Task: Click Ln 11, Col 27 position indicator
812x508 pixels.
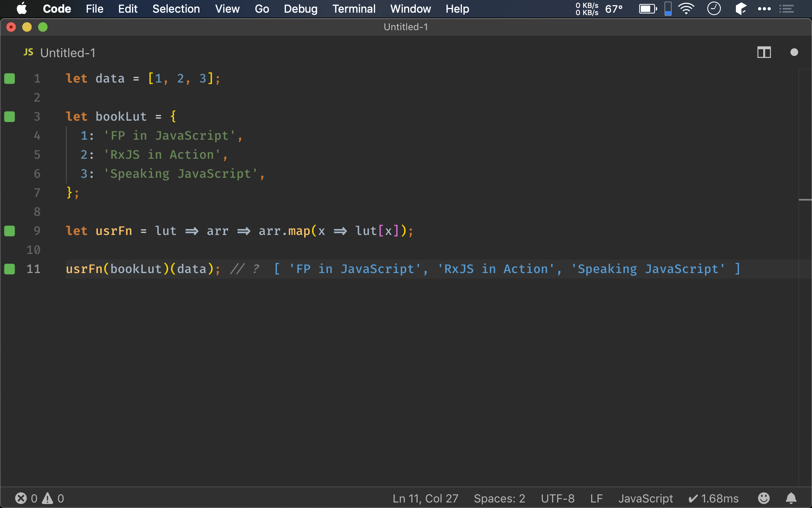Action: click(425, 498)
